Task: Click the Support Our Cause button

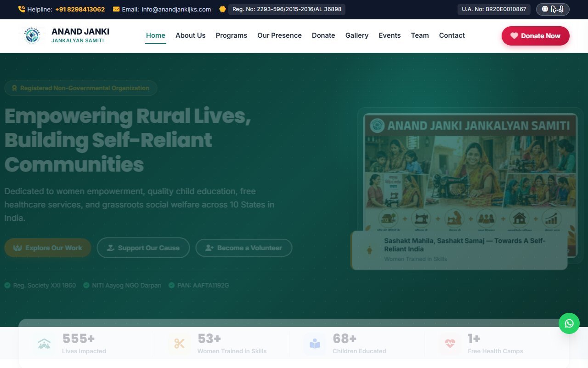Action: coord(143,248)
